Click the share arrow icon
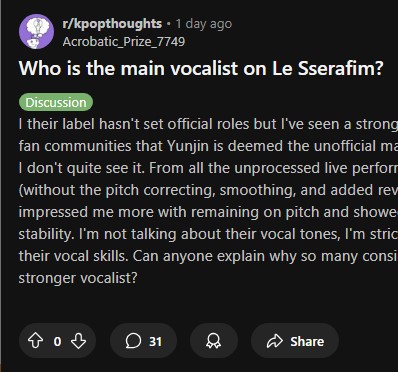The width and height of the screenshot is (398, 372). click(275, 341)
